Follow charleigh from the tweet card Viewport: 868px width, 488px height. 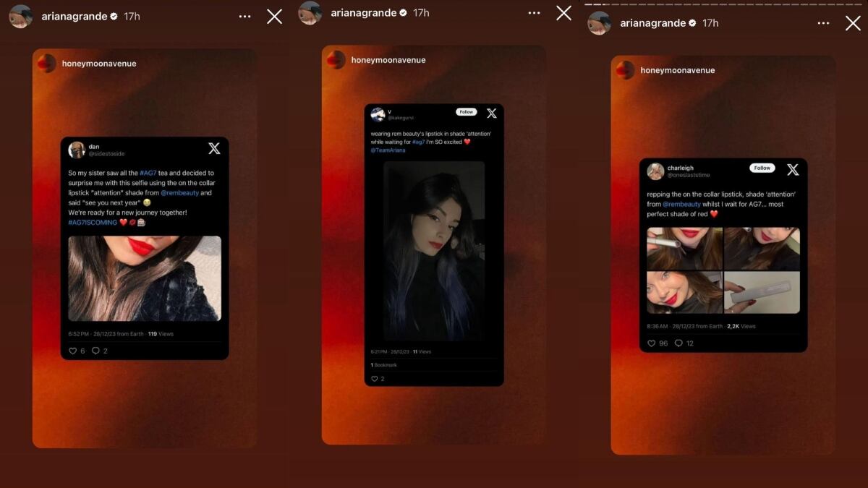pos(762,168)
